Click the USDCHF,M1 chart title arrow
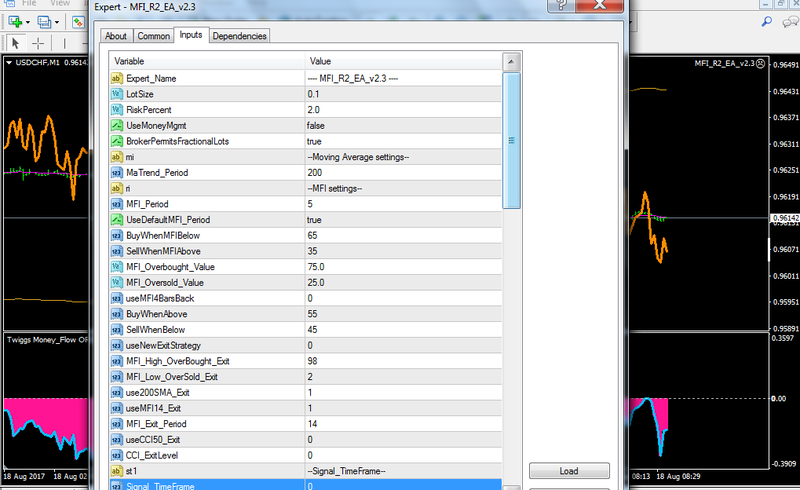 [9, 62]
